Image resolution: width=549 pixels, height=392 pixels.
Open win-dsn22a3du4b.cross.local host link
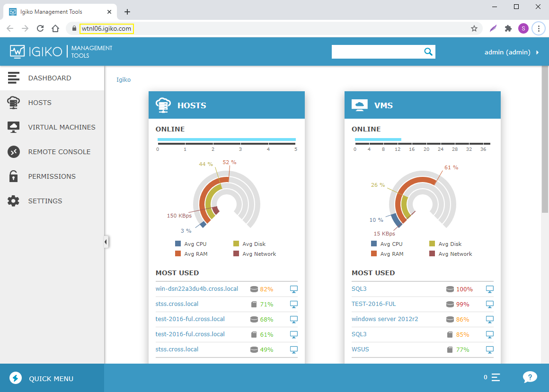coord(197,289)
